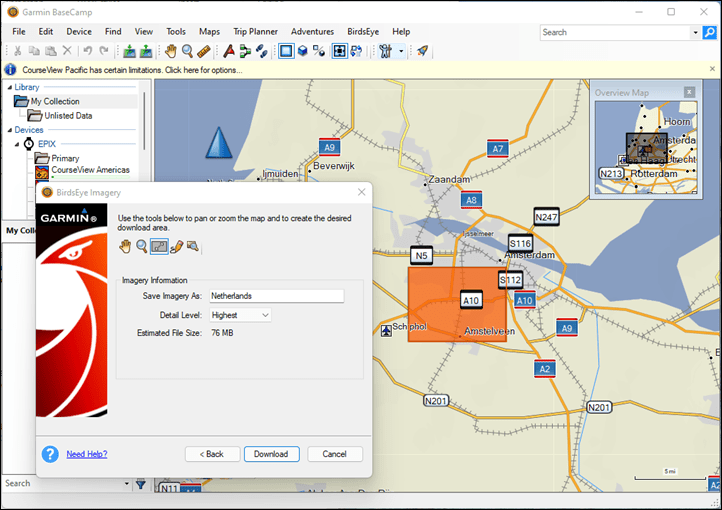722x510 pixels.
Task: Click the Receive from Device icon
Action: pyautogui.click(x=146, y=51)
